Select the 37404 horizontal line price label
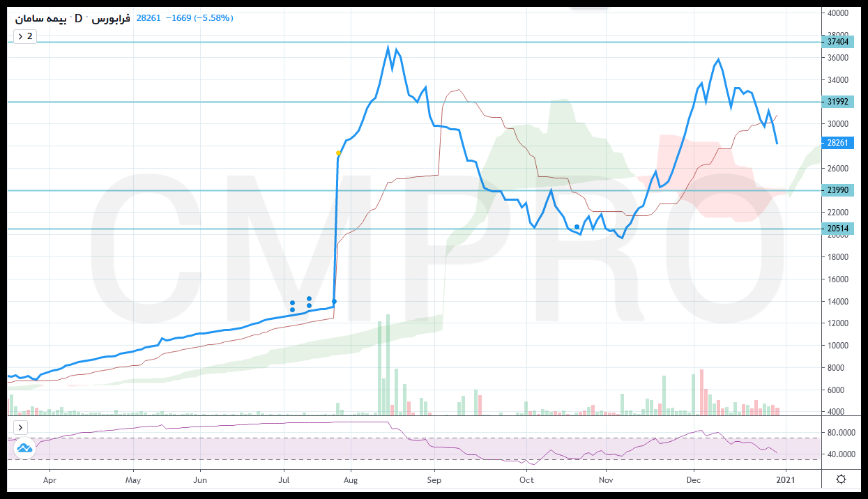The width and height of the screenshot is (868, 499). tap(838, 42)
